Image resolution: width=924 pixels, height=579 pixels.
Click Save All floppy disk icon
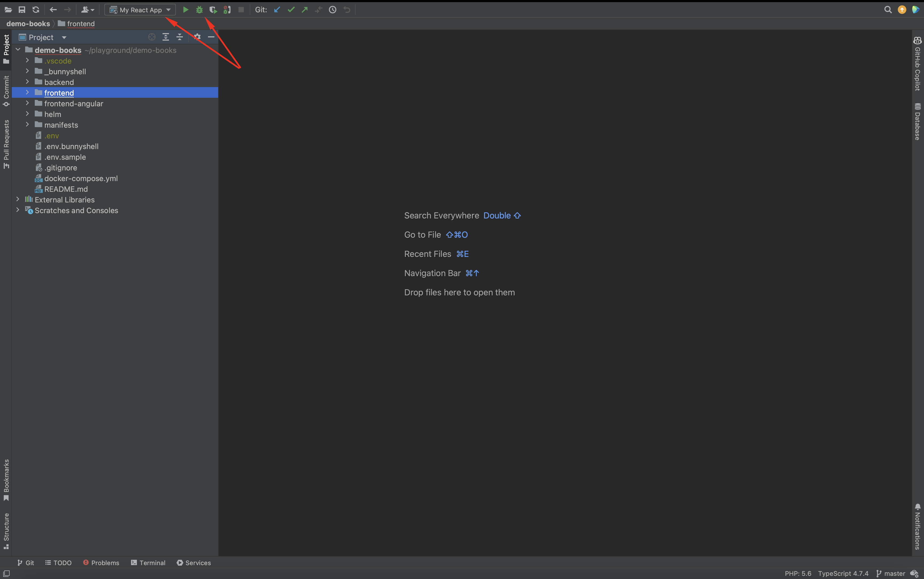22,10
